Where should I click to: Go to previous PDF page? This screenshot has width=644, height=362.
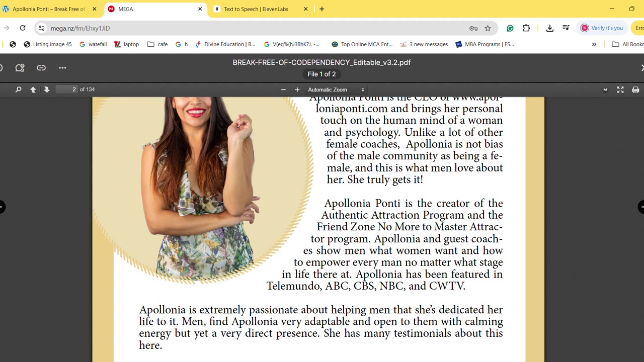click(33, 89)
